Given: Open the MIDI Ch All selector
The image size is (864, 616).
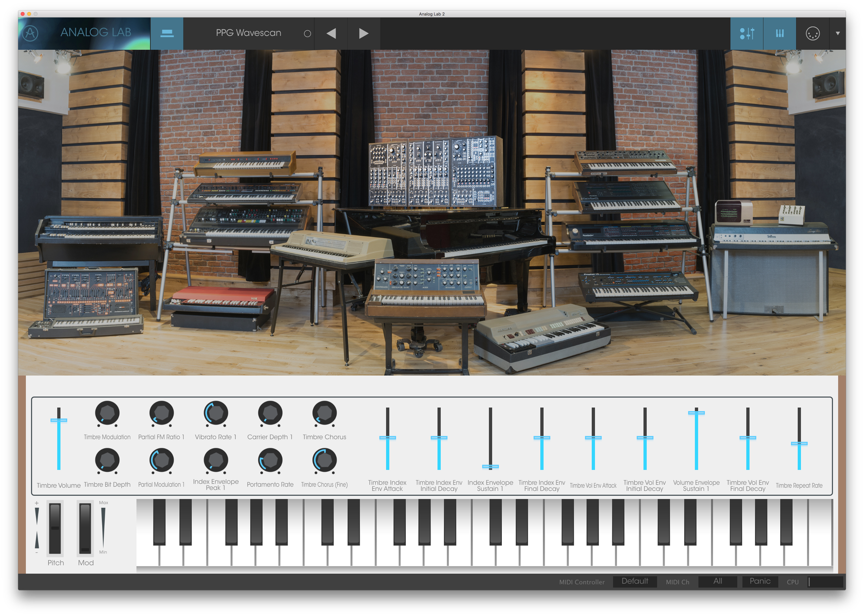Looking at the screenshot, I should [x=718, y=582].
